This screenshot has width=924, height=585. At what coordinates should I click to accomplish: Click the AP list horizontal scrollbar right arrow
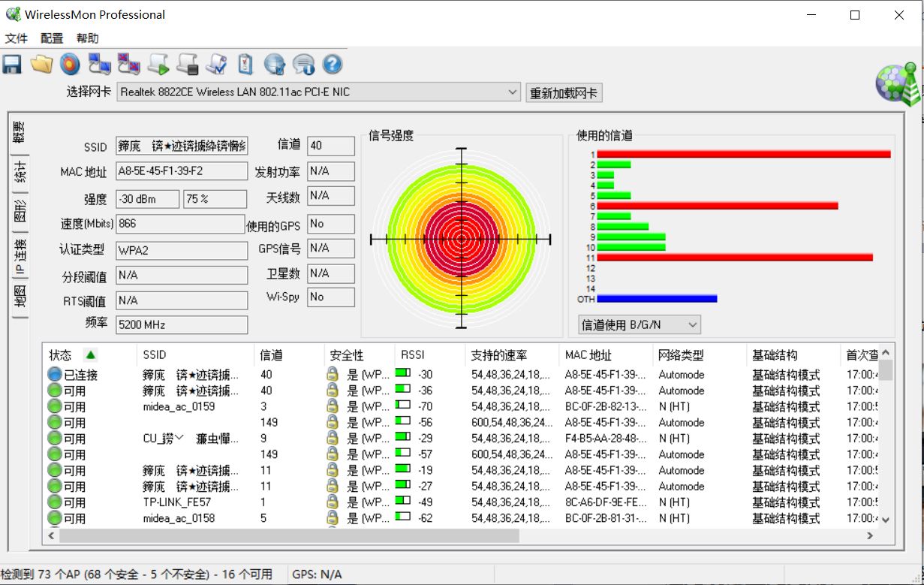click(871, 535)
